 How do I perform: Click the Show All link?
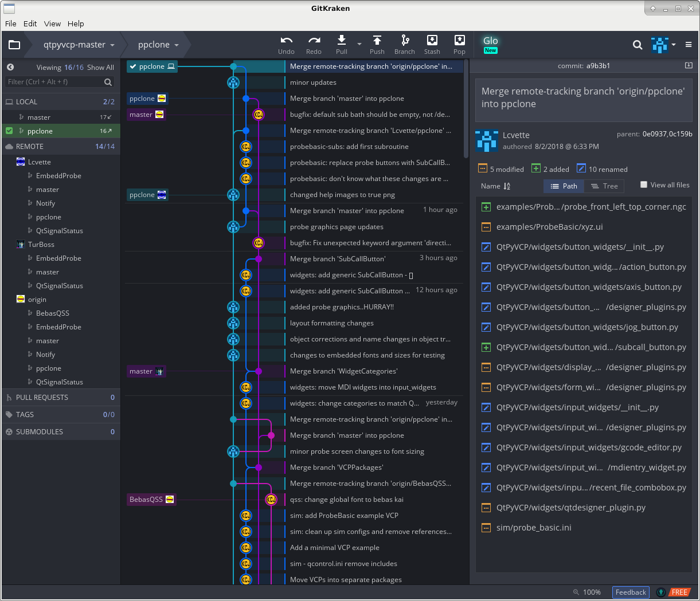click(100, 67)
